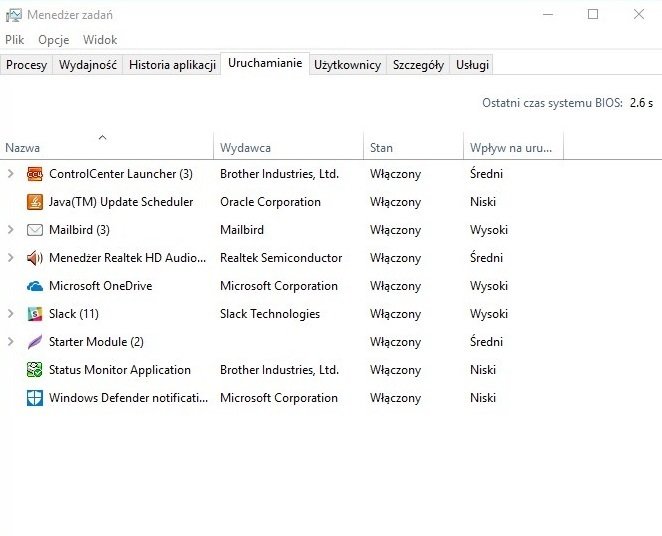
Task: Select the Java Update Scheduler icon
Action: pos(35,202)
